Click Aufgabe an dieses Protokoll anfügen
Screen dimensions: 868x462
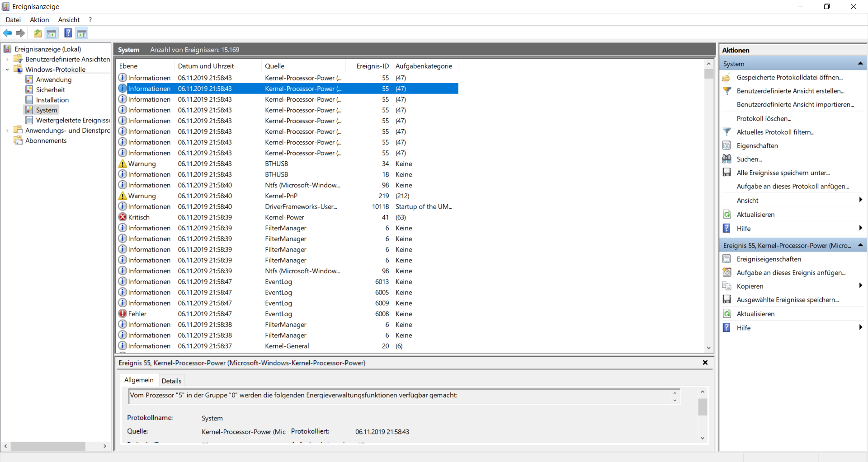point(793,187)
